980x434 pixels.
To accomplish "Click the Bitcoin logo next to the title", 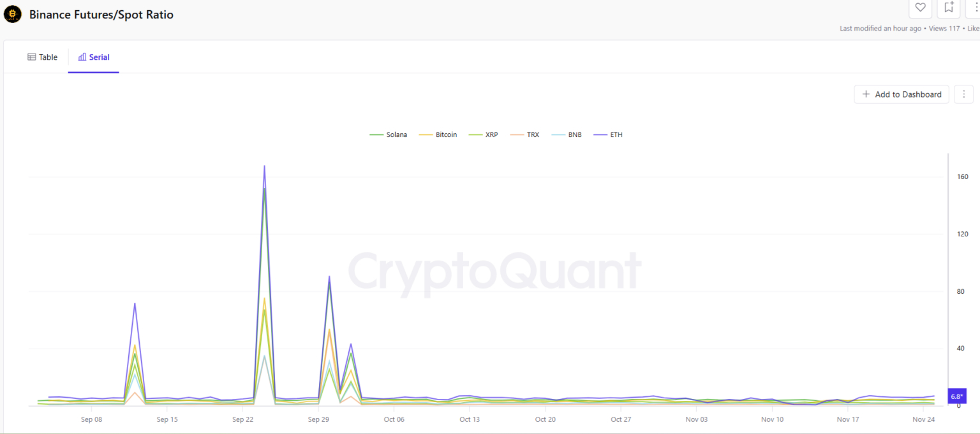I will click(13, 13).
